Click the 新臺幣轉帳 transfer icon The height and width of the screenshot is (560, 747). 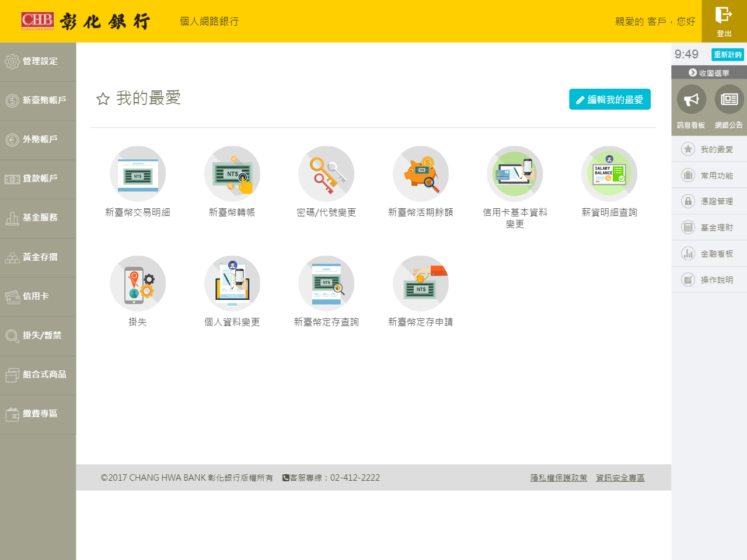coord(232,174)
